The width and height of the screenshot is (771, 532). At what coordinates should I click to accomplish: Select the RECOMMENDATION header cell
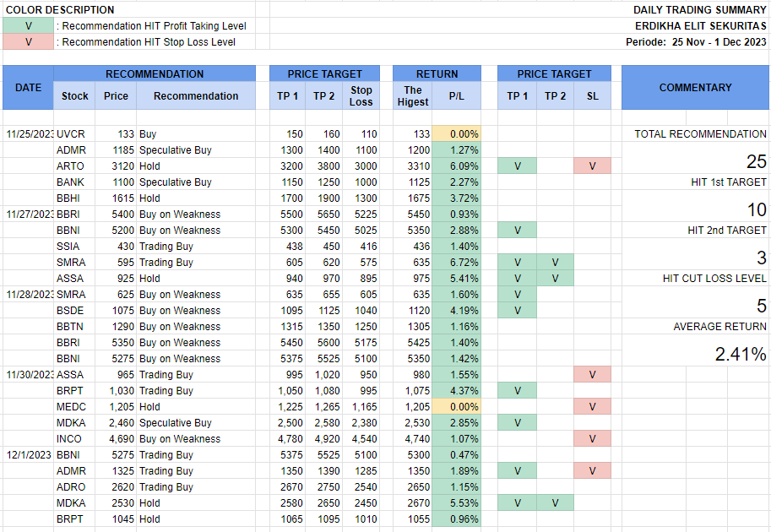click(155, 74)
